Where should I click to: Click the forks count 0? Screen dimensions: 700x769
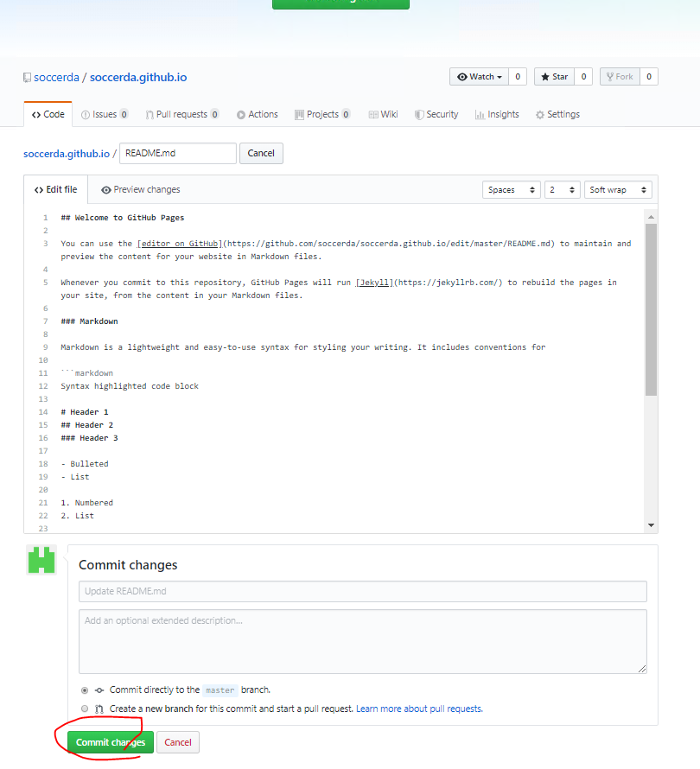649,77
